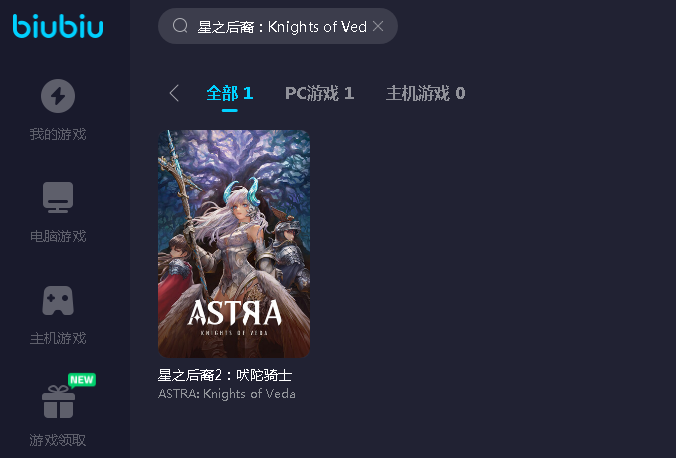
Task: Open the ASTRA Knights of Veda cover art
Action: click(234, 244)
